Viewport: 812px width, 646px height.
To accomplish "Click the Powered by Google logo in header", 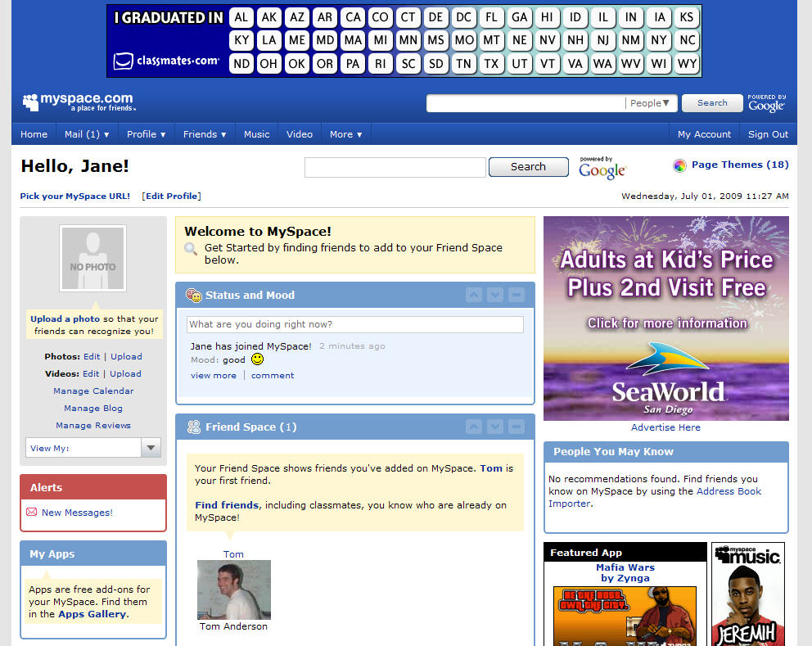I will point(766,103).
